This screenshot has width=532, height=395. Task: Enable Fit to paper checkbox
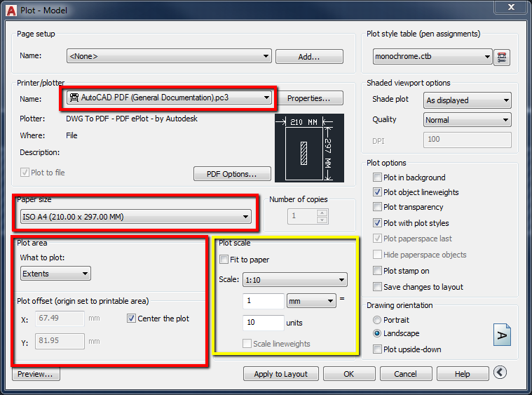224,260
